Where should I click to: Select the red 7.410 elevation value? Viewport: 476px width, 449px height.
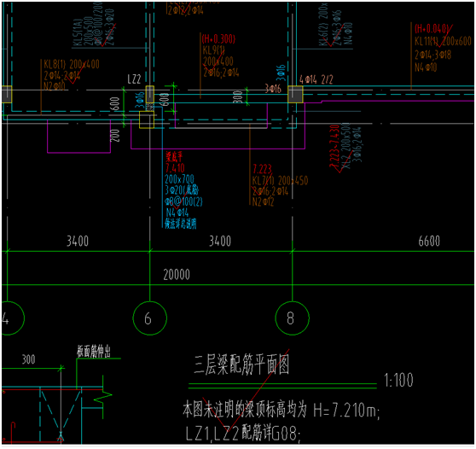point(175,168)
